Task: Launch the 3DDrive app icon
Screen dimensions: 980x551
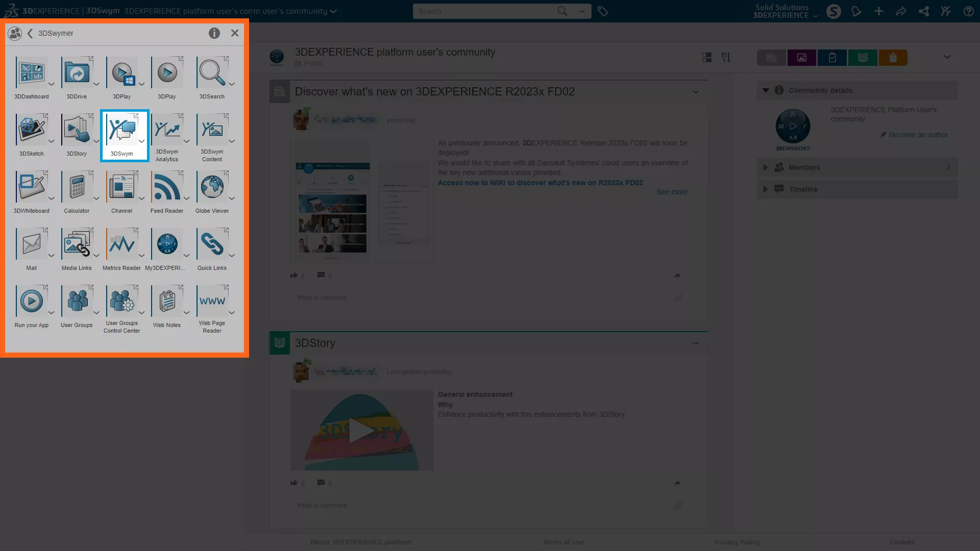Action: (x=77, y=74)
